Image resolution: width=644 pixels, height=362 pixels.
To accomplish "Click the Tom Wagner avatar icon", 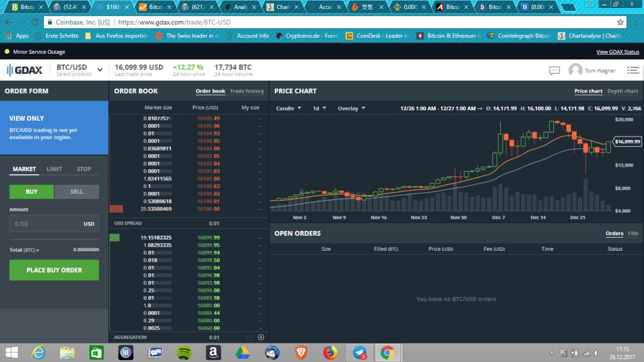I will pos(575,70).
